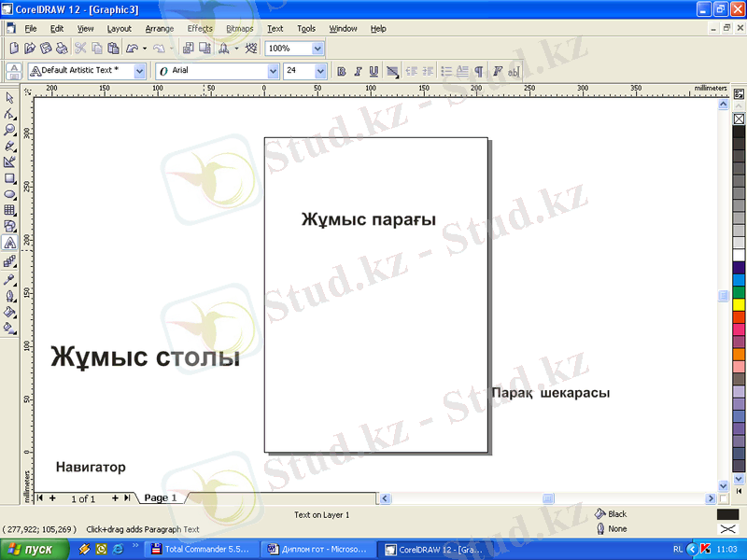
Task: Open the 100% zoom level dropdown
Action: click(x=318, y=48)
